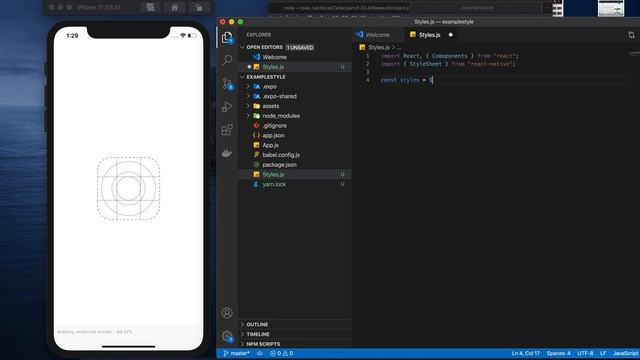This screenshot has height=360, width=640.
Task: Open the package.json file
Action: click(295, 165)
